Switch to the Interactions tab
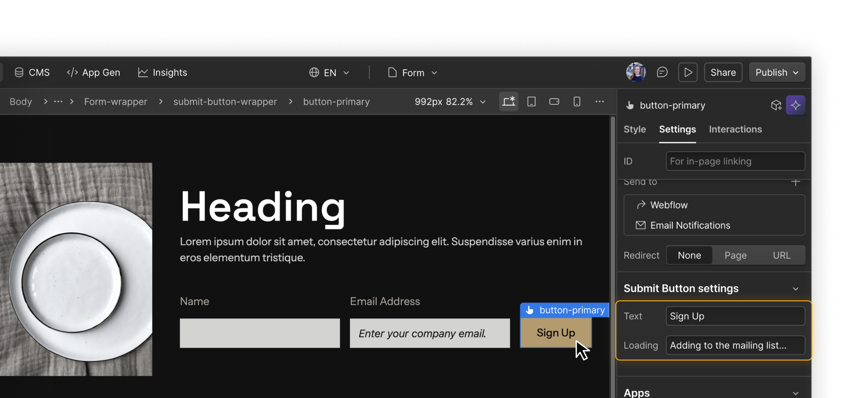The image size is (868, 398). [735, 129]
